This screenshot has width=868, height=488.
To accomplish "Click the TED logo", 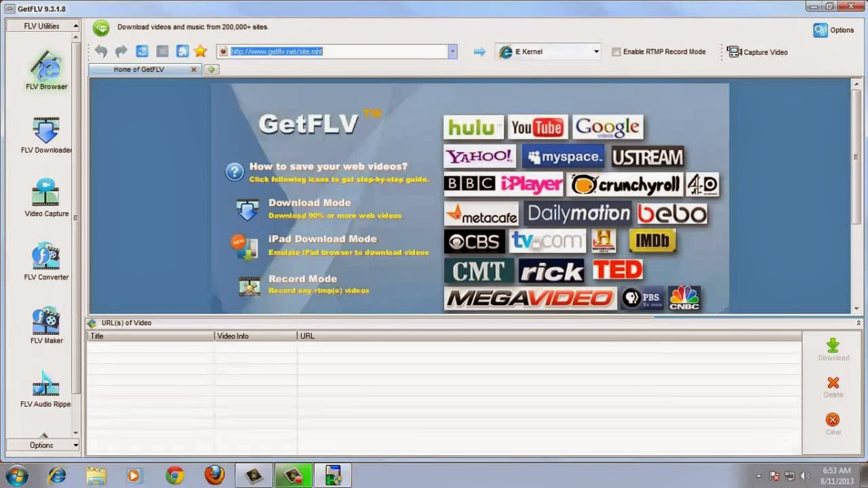I will [618, 269].
